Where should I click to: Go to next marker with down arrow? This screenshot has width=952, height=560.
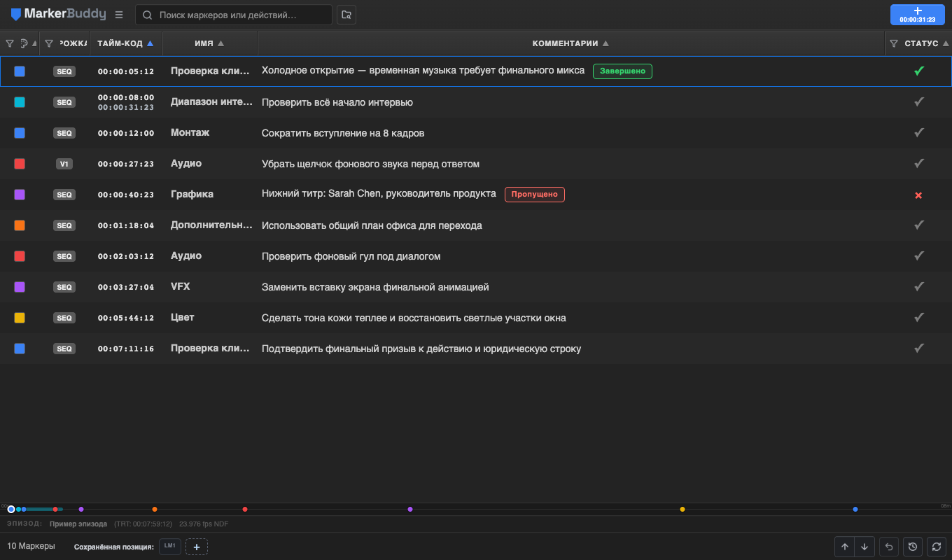pos(864,547)
